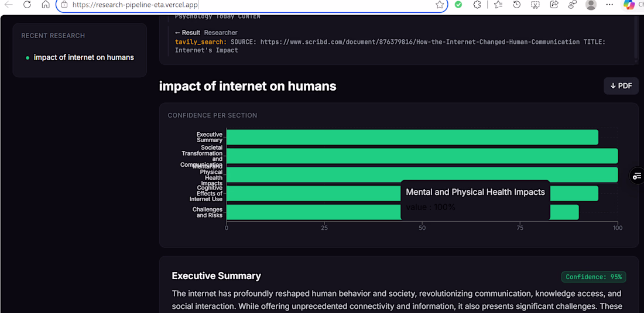View site information lock icon

pyautogui.click(x=64, y=5)
